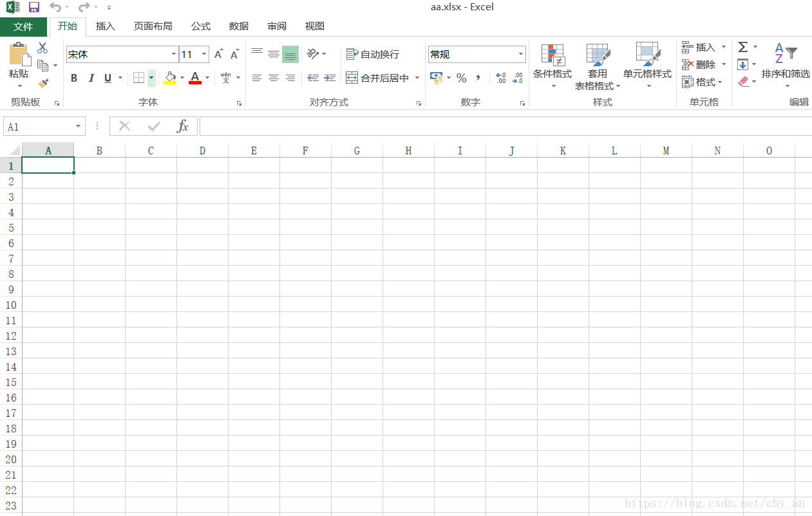
Task: Click the Paste clipboard icon
Action: [19, 54]
